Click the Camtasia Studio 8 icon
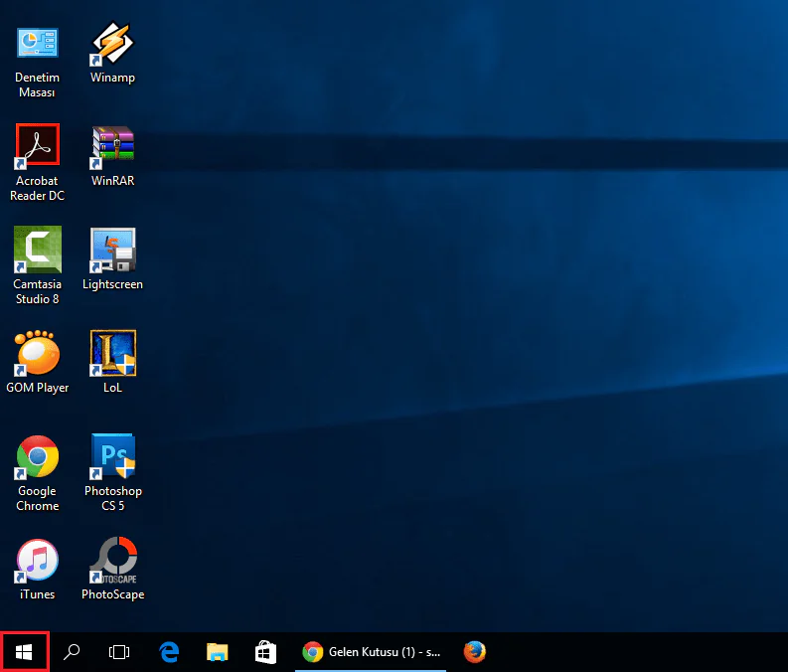This screenshot has width=788, height=672. 37,250
